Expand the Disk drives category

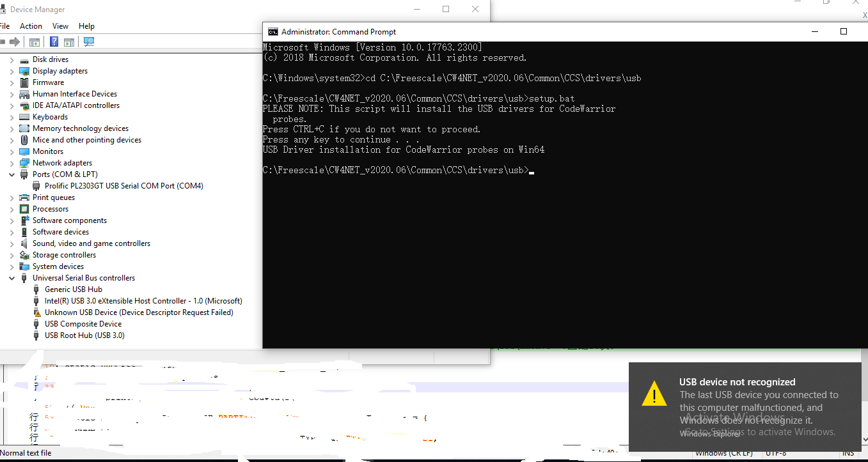pyautogui.click(x=11, y=59)
